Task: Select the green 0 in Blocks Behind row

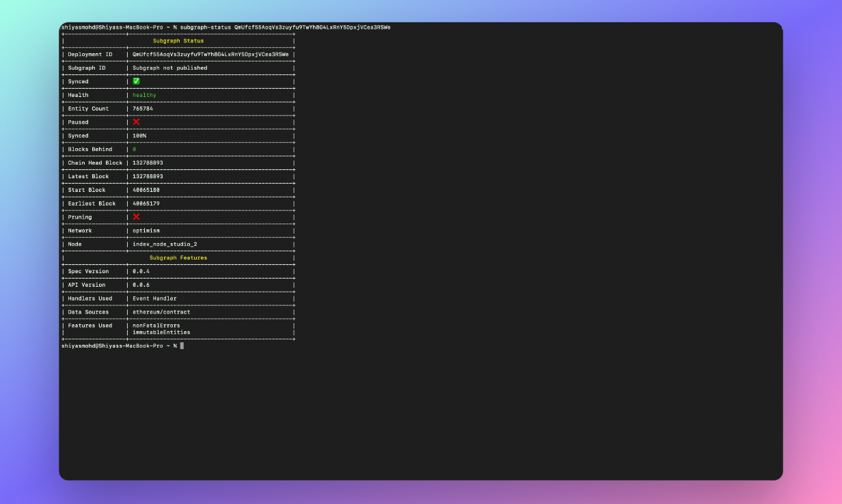Action: pos(135,150)
